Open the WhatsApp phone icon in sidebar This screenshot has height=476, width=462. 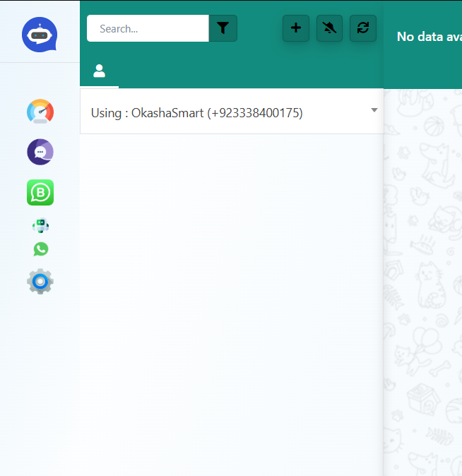(x=41, y=249)
